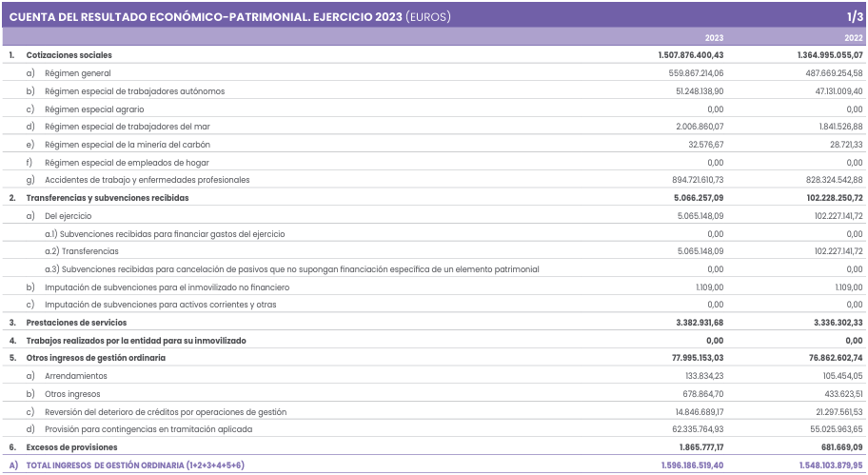Viewport: 868px width, 475px height.
Task: Click the value 47.131.009,40
Action: 838,91
